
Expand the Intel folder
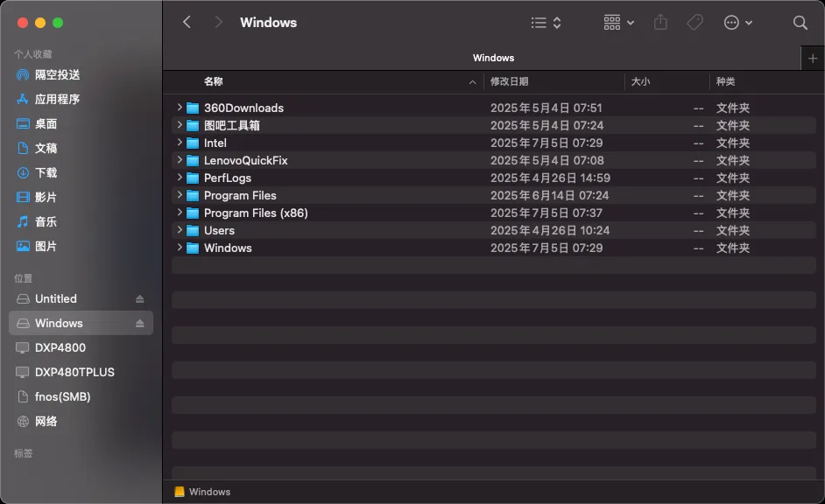pos(180,142)
